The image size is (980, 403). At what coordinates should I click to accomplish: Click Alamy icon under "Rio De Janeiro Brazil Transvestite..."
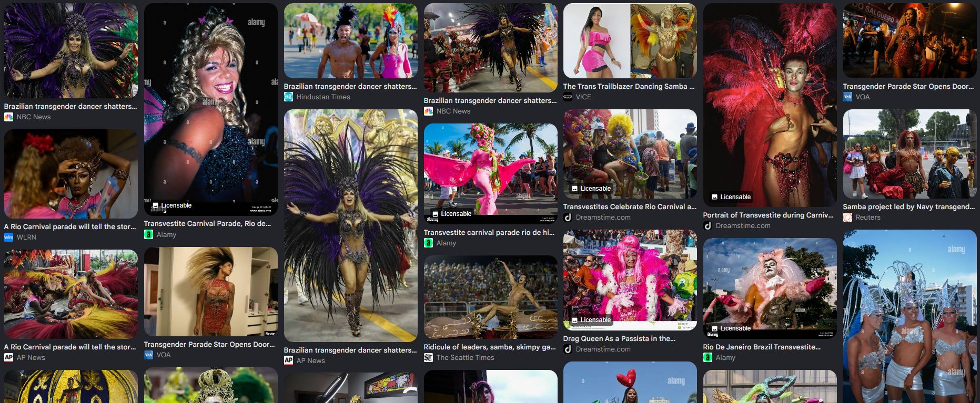[708, 358]
